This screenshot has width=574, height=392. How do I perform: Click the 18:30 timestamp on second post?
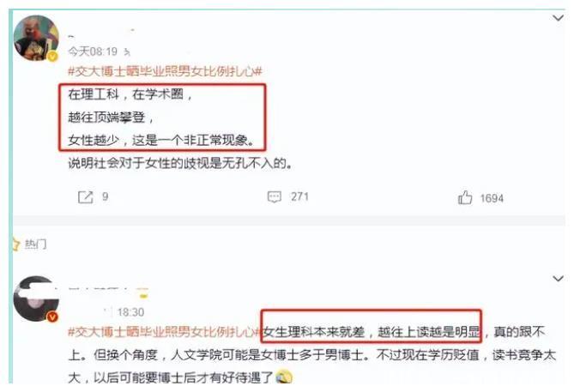130,312
